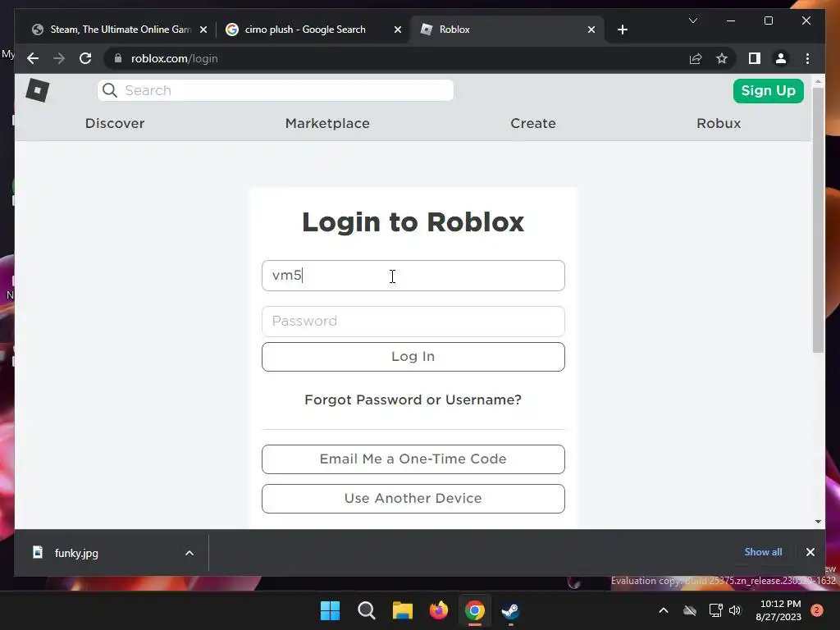The width and height of the screenshot is (840, 630).
Task: Close the downloads bar
Action: (810, 552)
